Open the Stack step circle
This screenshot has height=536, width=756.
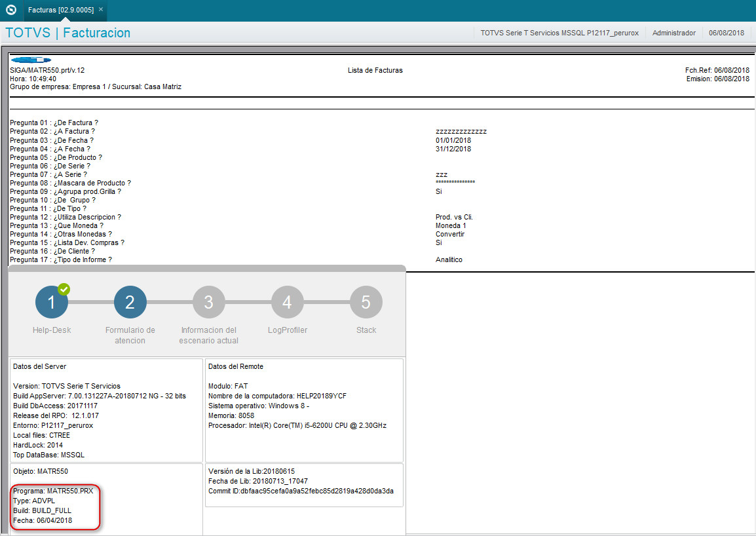click(x=366, y=301)
